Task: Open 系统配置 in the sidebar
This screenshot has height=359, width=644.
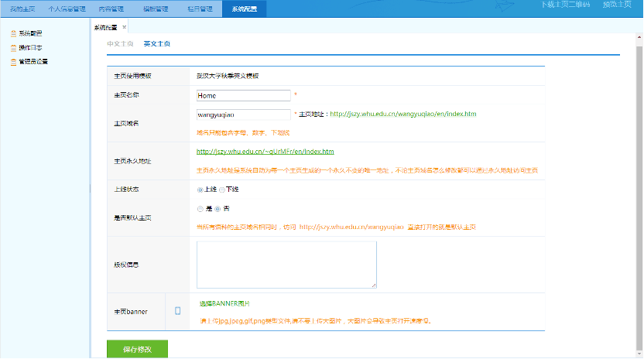Action: [x=30, y=34]
